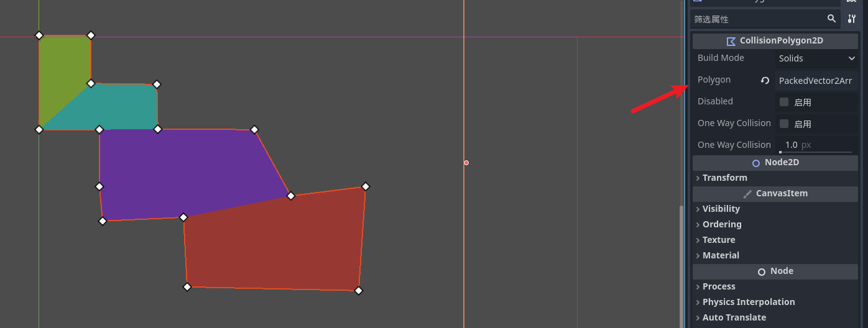Open the Build Mode Solids dropdown
The image size is (868, 328).
pyautogui.click(x=816, y=58)
